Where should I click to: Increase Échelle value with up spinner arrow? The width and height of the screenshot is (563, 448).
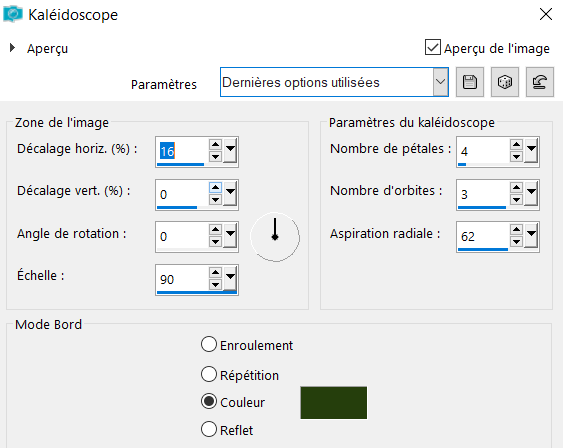215,272
